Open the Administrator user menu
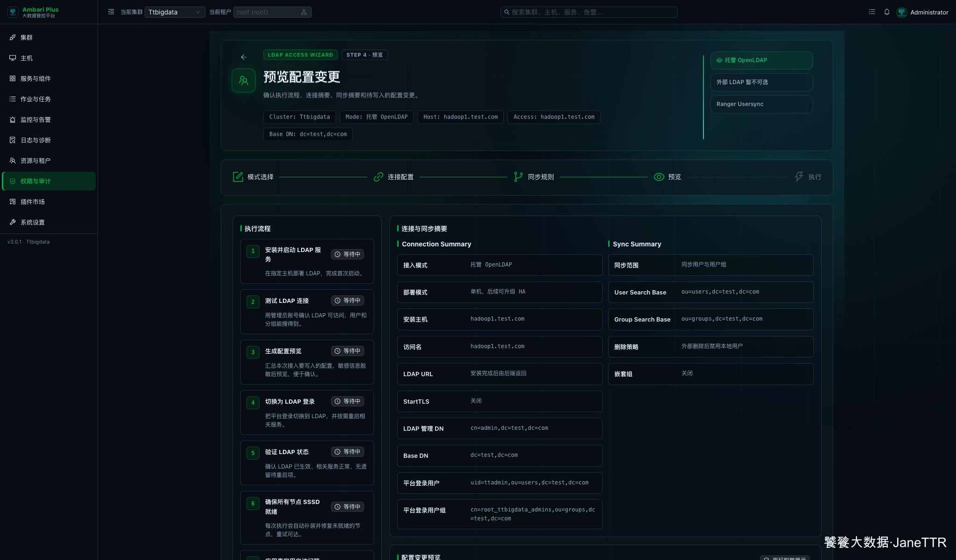This screenshot has width=956, height=560. (929, 13)
